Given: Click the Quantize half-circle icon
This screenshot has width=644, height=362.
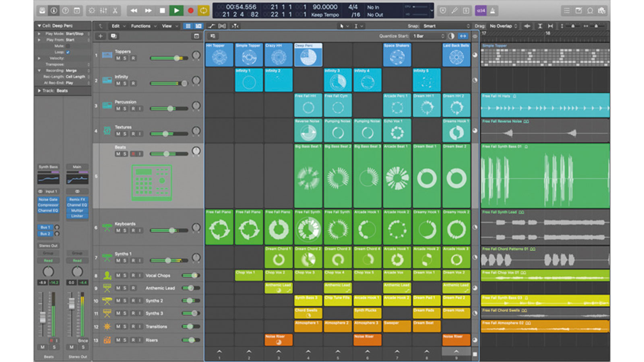Looking at the screenshot, I should (x=451, y=36).
